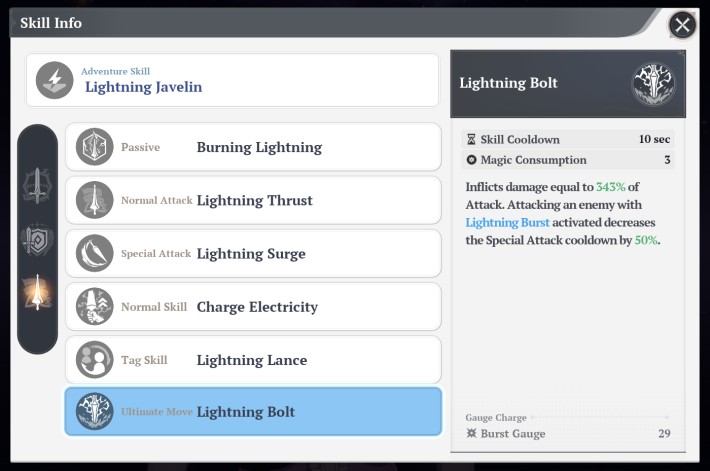This screenshot has height=471, width=710.
Task: Close the Skill Info window
Action: tap(682, 25)
